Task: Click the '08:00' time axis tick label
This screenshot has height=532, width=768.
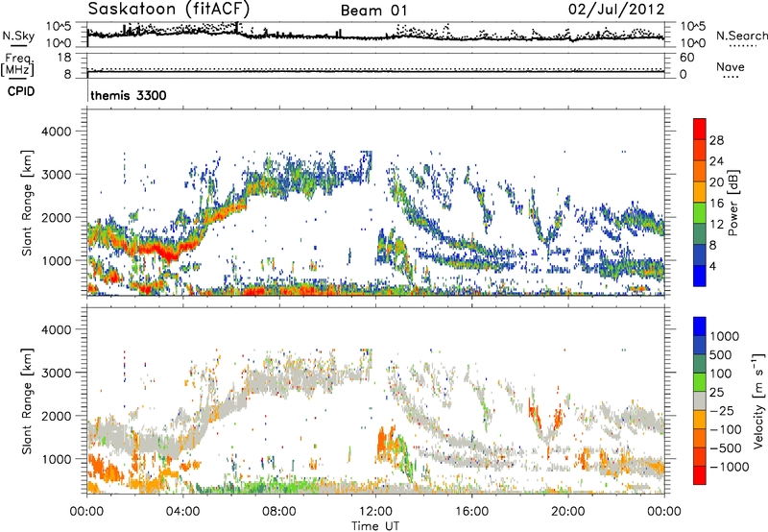Action: click(x=279, y=512)
